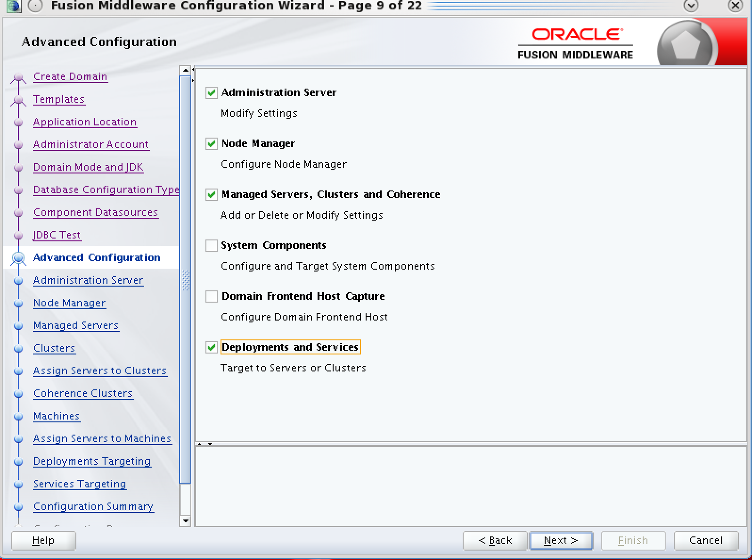Go to the Coherence Clusters step
Viewport: 752px width, 560px height.
[x=83, y=394]
